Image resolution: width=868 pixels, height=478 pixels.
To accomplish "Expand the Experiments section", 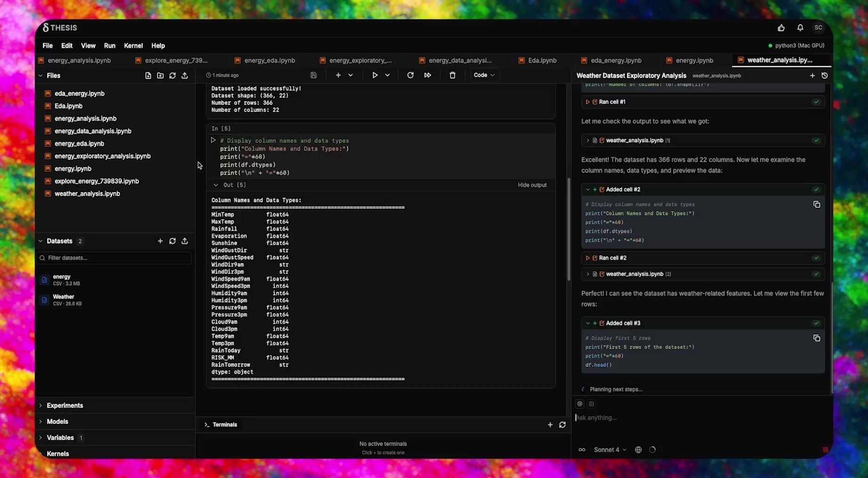I will coord(64,406).
